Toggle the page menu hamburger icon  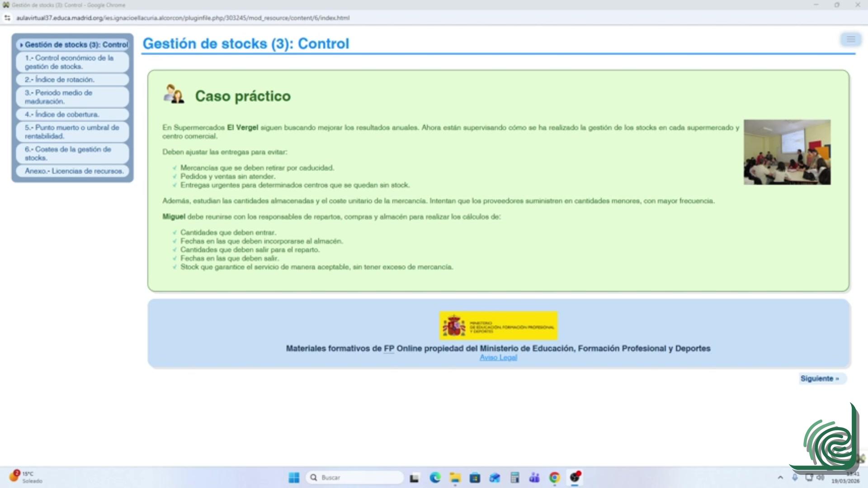(850, 40)
